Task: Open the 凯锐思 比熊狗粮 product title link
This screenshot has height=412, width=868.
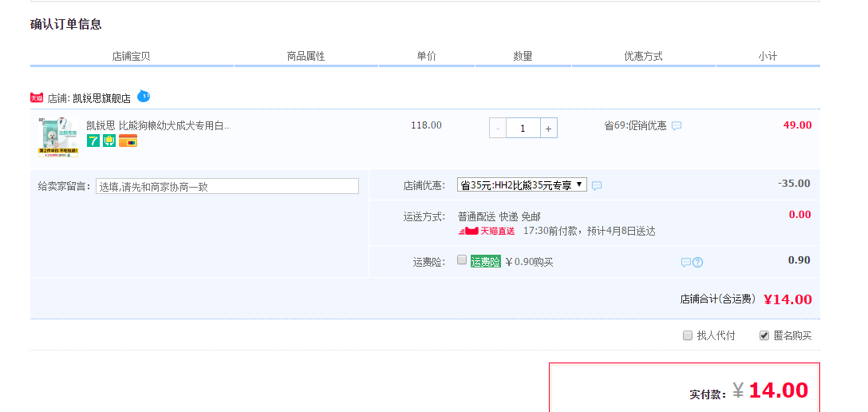Action: click(158, 125)
